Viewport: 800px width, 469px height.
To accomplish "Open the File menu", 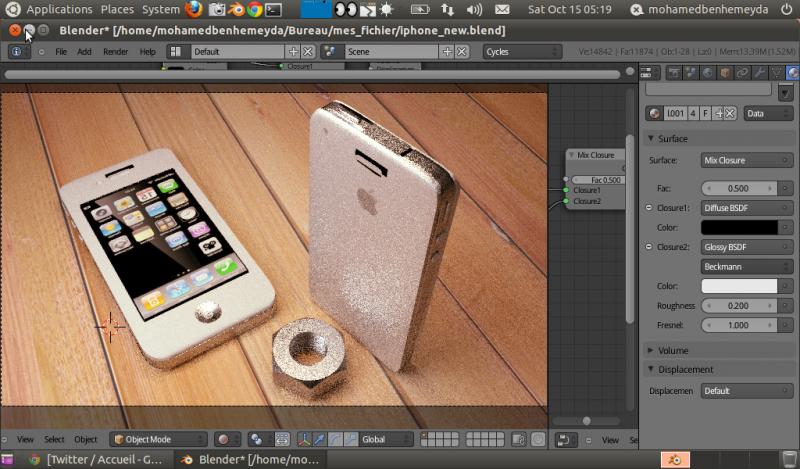I will pyautogui.click(x=61, y=52).
